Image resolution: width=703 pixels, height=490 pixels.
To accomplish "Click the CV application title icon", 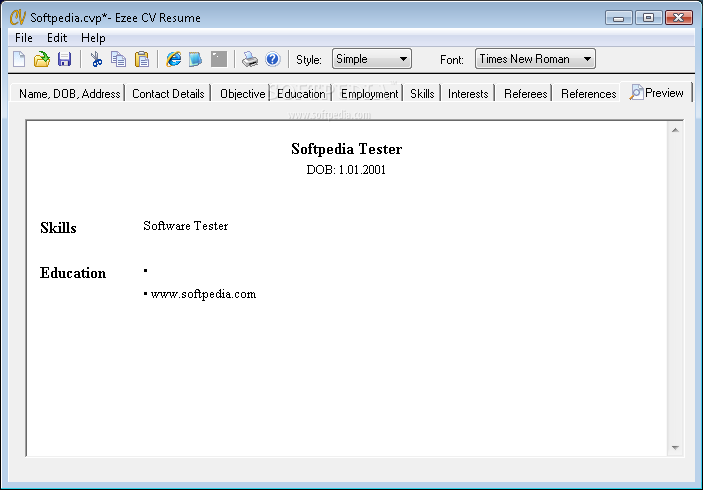I will click(17, 17).
